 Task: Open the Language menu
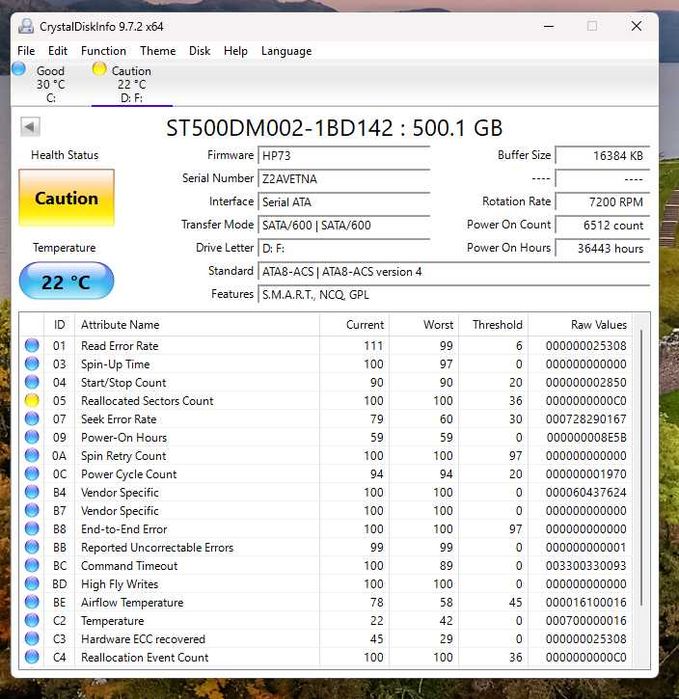(286, 51)
